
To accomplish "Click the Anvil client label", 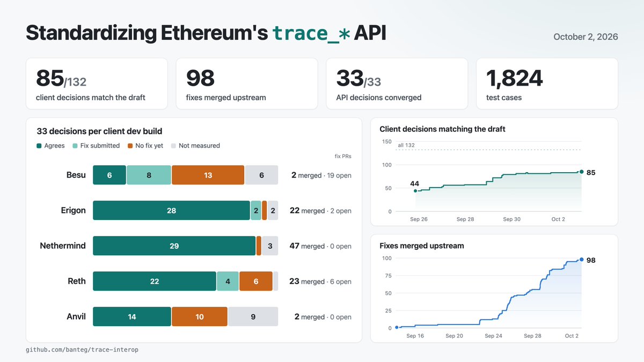I will pyautogui.click(x=76, y=316).
